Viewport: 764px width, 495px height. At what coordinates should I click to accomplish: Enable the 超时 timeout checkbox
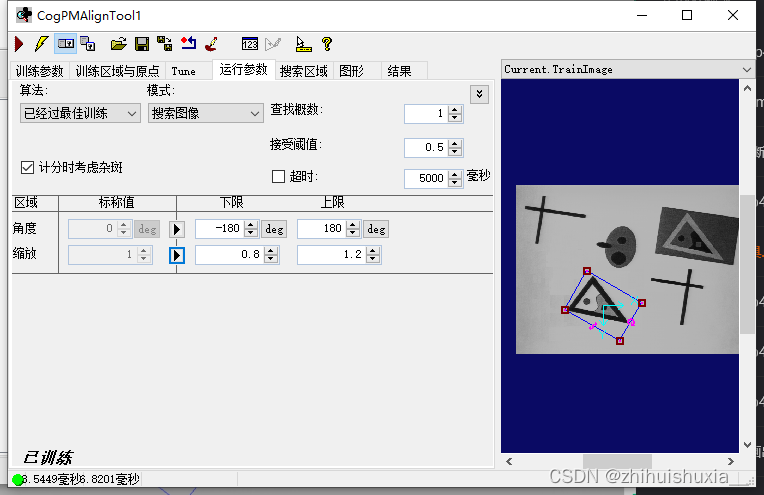pyautogui.click(x=278, y=176)
